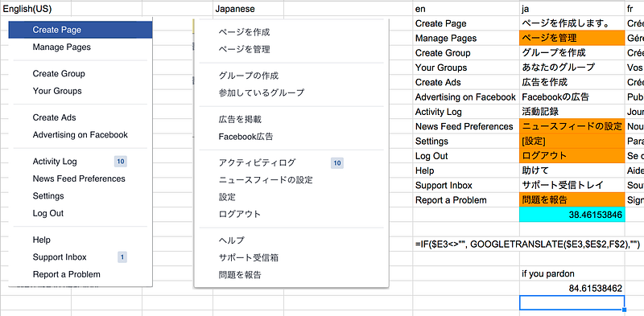644x316 pixels.
Task: Select cell 'グループを作成'
Action: tap(572, 53)
